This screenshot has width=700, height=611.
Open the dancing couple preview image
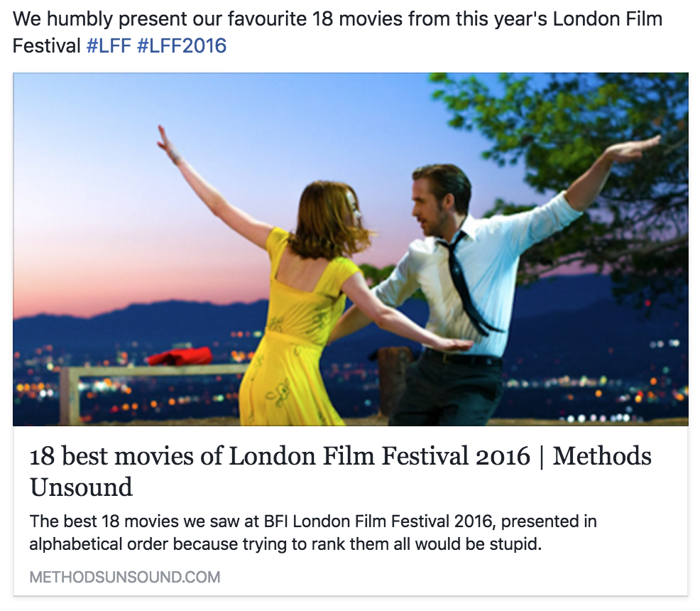click(x=350, y=249)
